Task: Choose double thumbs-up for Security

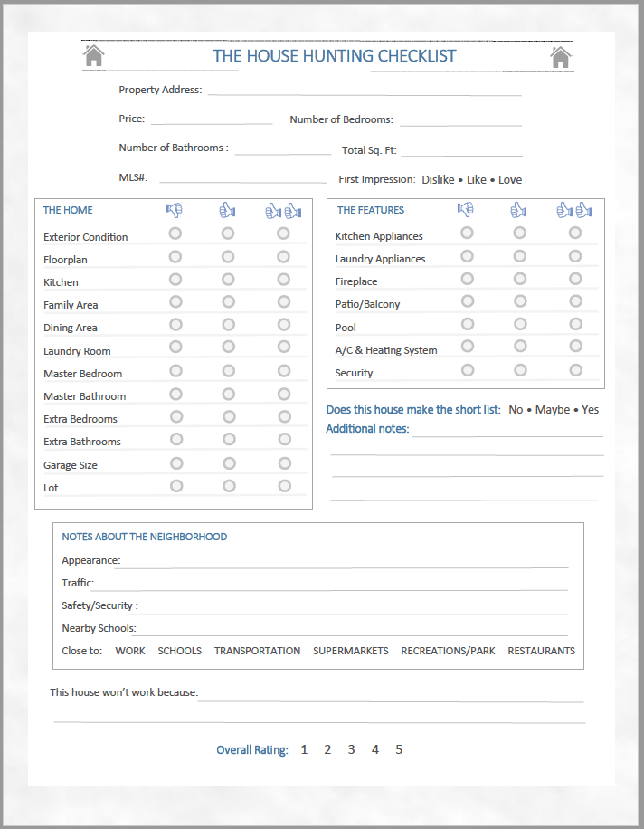Action: [x=575, y=369]
